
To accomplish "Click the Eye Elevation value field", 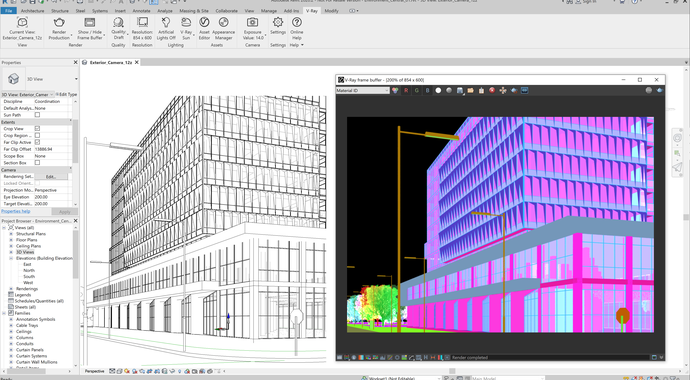I will point(52,197).
